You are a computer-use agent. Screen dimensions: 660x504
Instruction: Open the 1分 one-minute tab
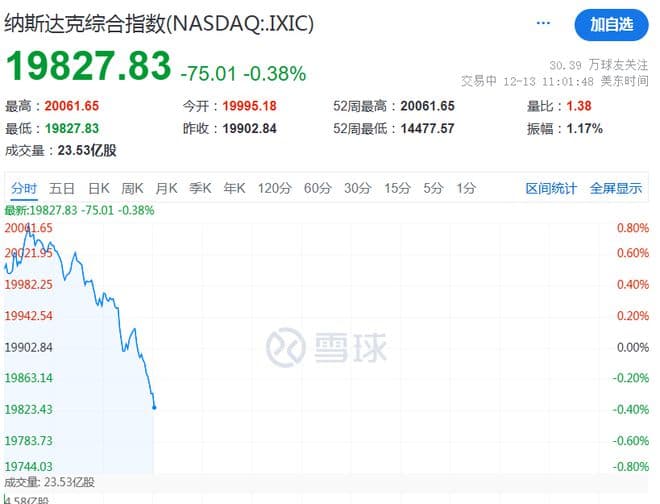(466, 188)
